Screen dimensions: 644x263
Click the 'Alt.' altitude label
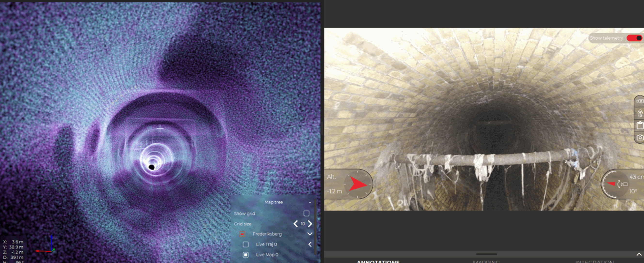pyautogui.click(x=331, y=177)
